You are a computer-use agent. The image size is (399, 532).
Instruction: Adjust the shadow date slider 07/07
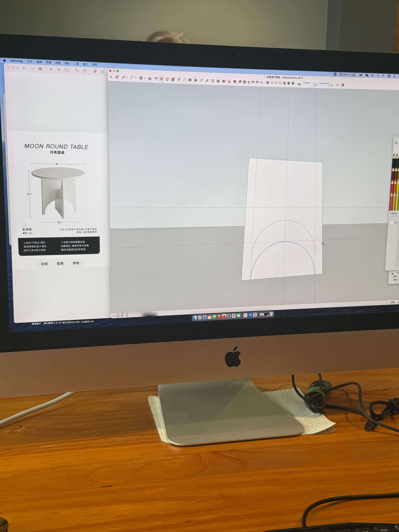(311, 83)
